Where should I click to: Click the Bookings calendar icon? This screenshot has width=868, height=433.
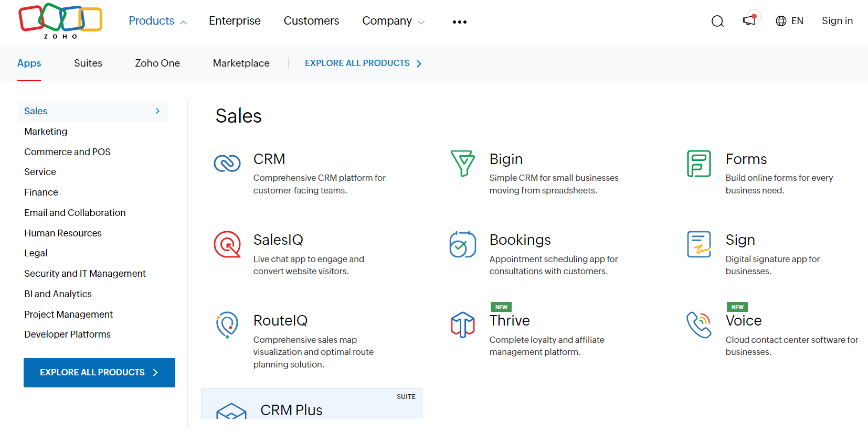tap(463, 244)
